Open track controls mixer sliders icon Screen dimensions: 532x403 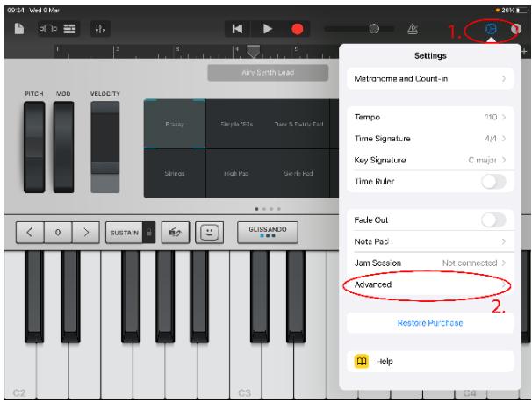click(100, 29)
